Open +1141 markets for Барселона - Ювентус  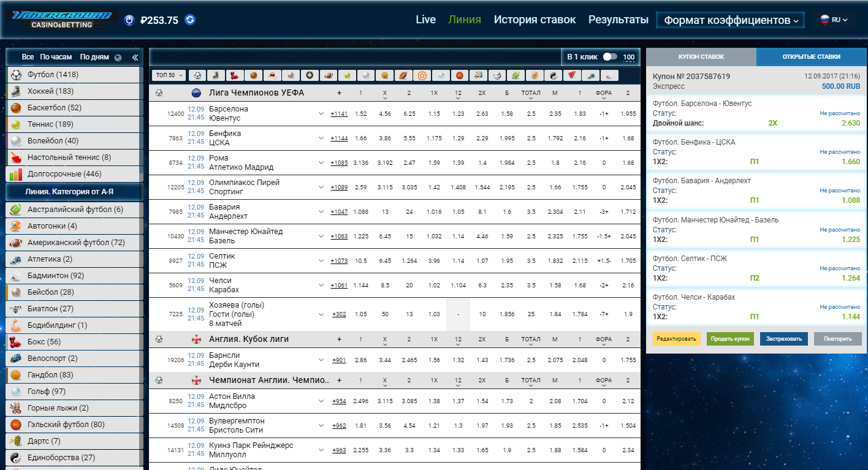tap(339, 114)
